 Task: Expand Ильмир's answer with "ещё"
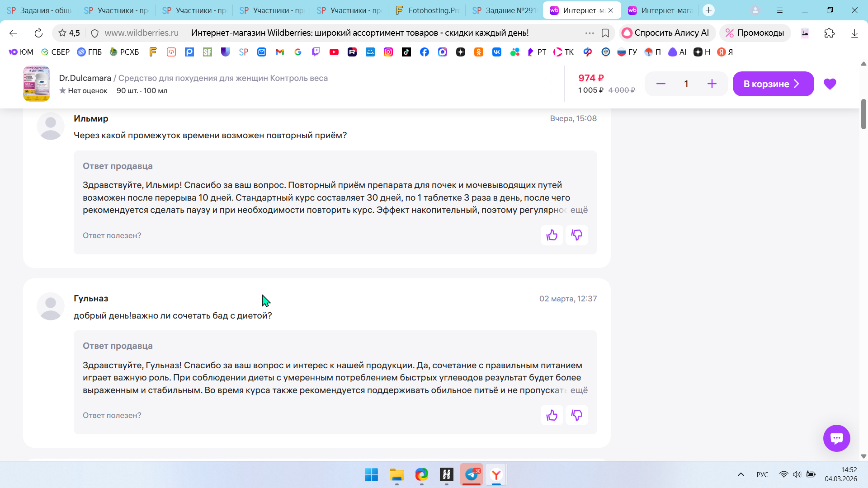pos(579,210)
